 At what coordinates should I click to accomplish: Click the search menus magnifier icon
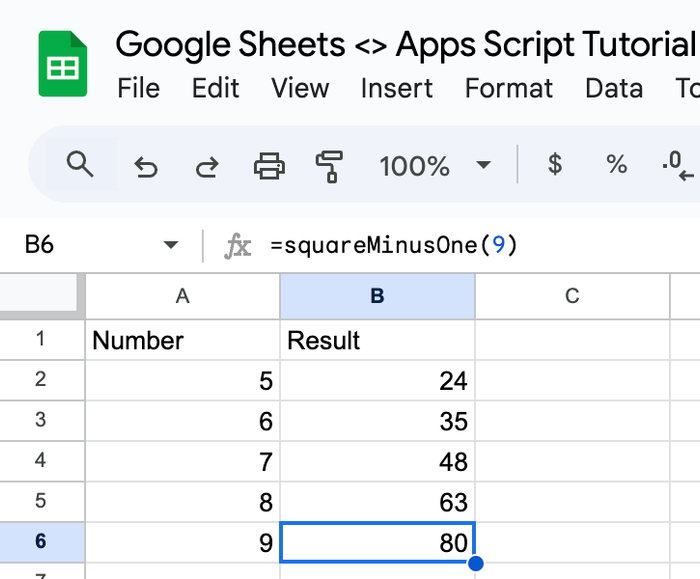80,164
